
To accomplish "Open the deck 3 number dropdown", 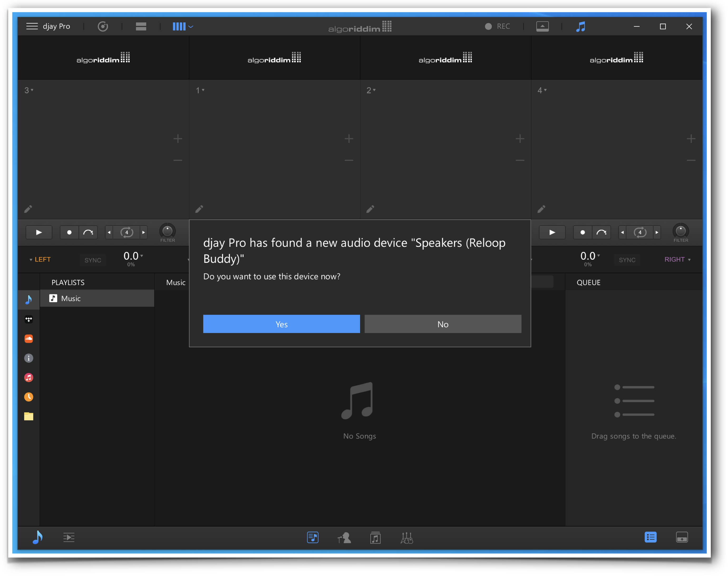I will click(x=29, y=90).
